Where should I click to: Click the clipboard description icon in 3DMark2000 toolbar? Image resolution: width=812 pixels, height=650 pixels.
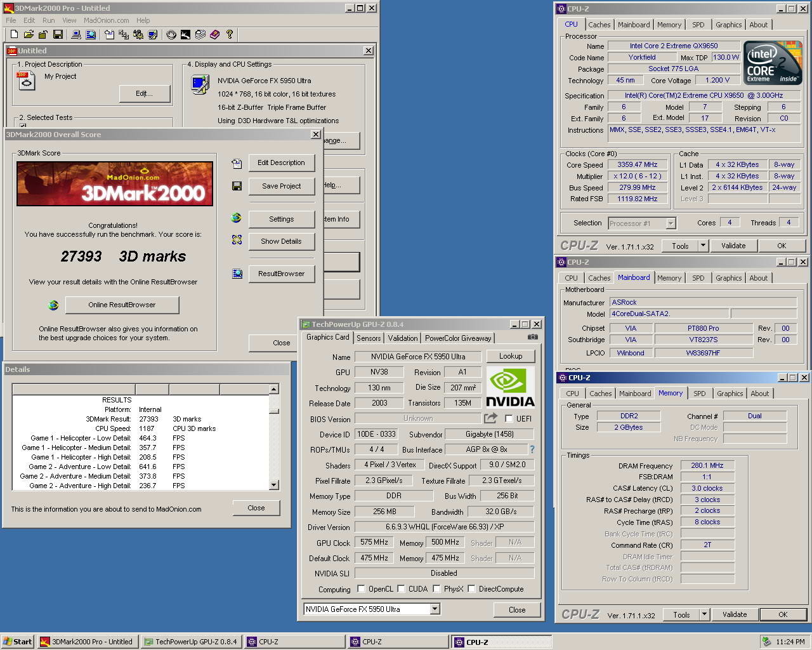point(110,34)
